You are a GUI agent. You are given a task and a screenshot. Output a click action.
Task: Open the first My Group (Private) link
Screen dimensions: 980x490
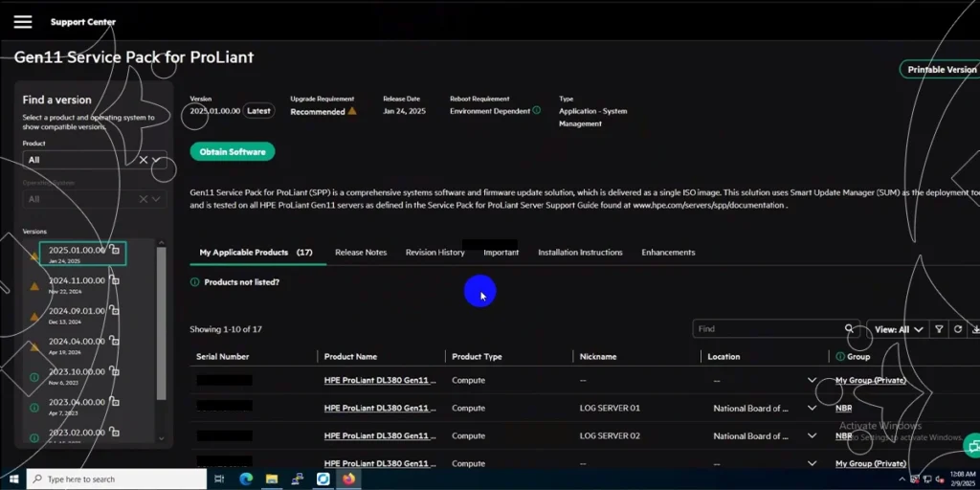[870, 381]
